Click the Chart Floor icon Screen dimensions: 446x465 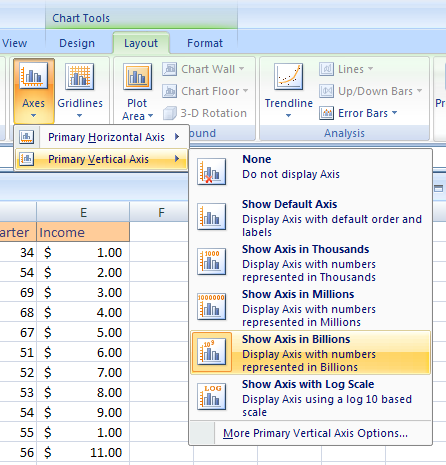point(169,91)
